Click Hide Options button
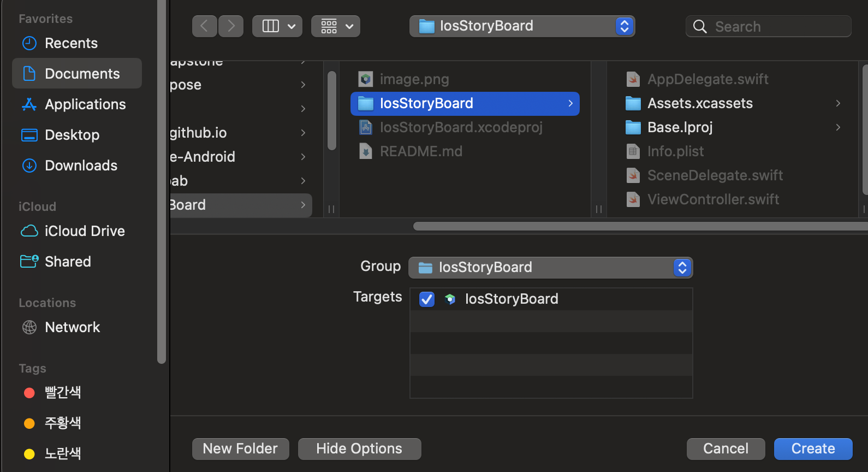The width and height of the screenshot is (868, 472). point(359,449)
